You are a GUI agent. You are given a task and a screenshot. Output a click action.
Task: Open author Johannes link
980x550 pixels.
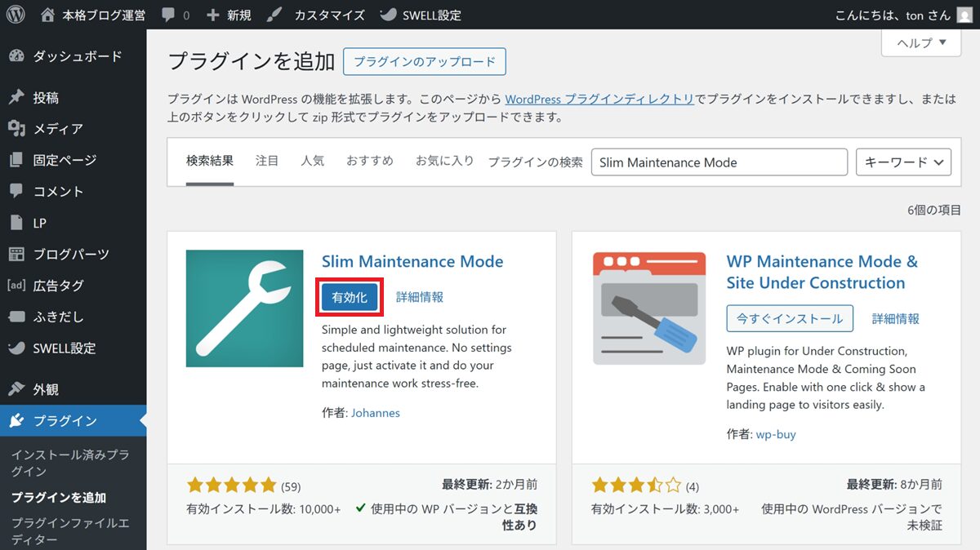pos(376,413)
